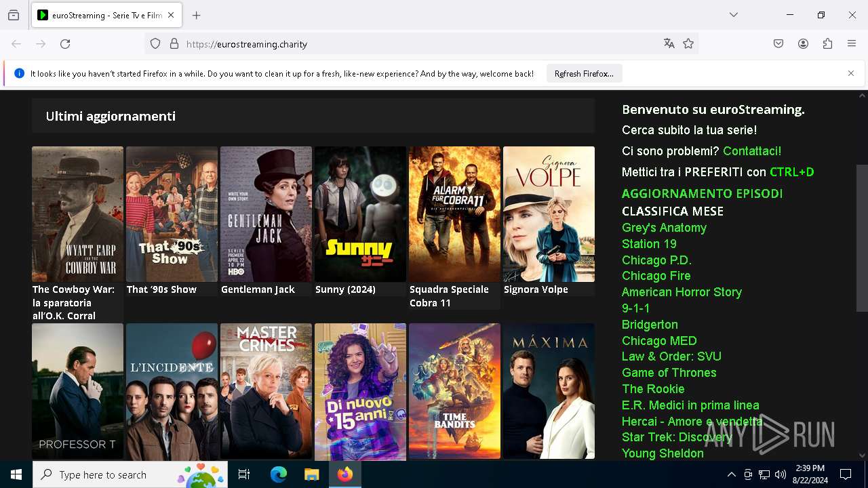Open the Di nuovo 15 anni poster
The height and width of the screenshot is (488, 868).
point(360,391)
